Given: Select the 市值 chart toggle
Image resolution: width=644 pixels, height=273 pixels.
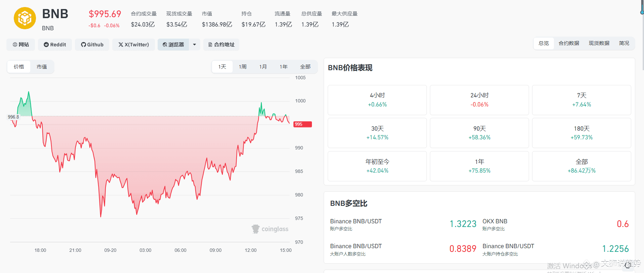Looking at the screenshot, I should (42, 67).
